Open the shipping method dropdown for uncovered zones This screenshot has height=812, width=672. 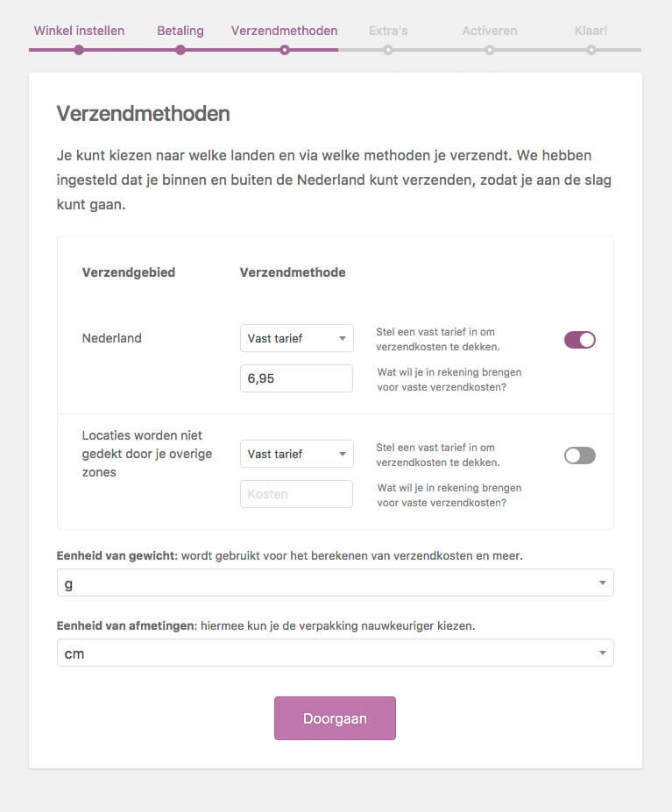pyautogui.click(x=296, y=454)
